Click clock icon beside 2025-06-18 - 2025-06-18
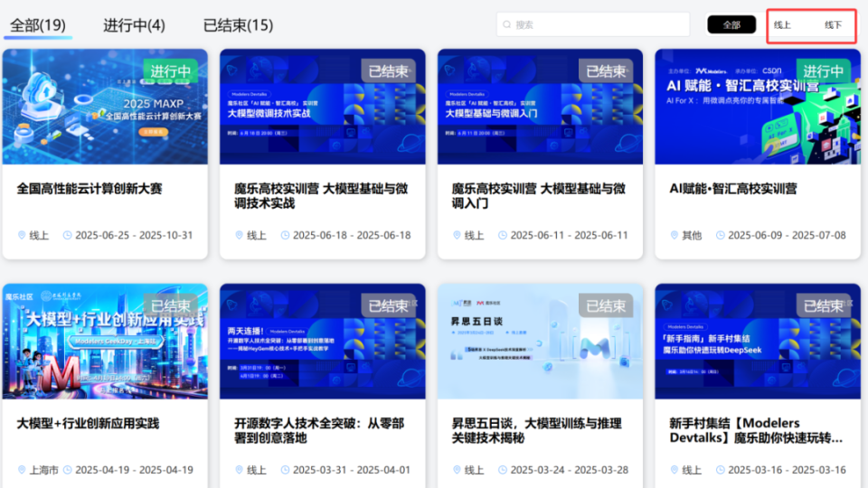The width and height of the screenshot is (868, 488). (285, 235)
